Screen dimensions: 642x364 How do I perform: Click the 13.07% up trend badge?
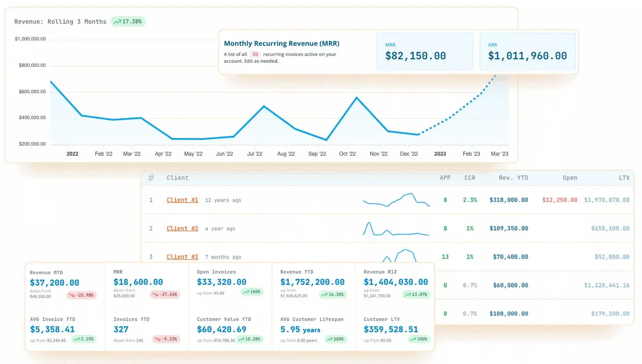tap(416, 295)
